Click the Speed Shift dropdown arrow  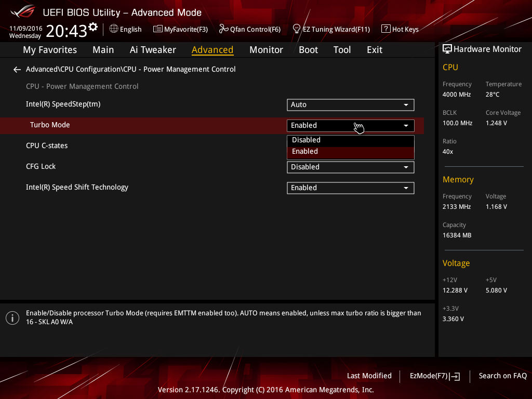point(406,188)
